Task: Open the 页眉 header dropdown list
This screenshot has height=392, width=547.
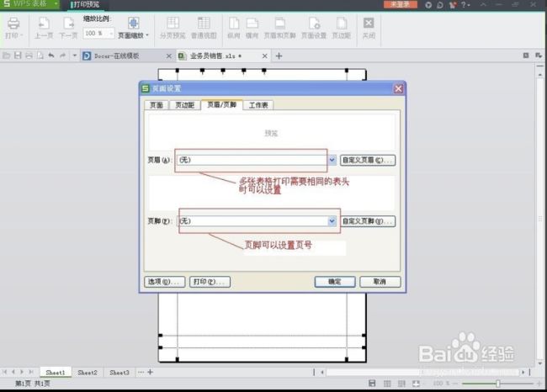Action: click(x=332, y=160)
